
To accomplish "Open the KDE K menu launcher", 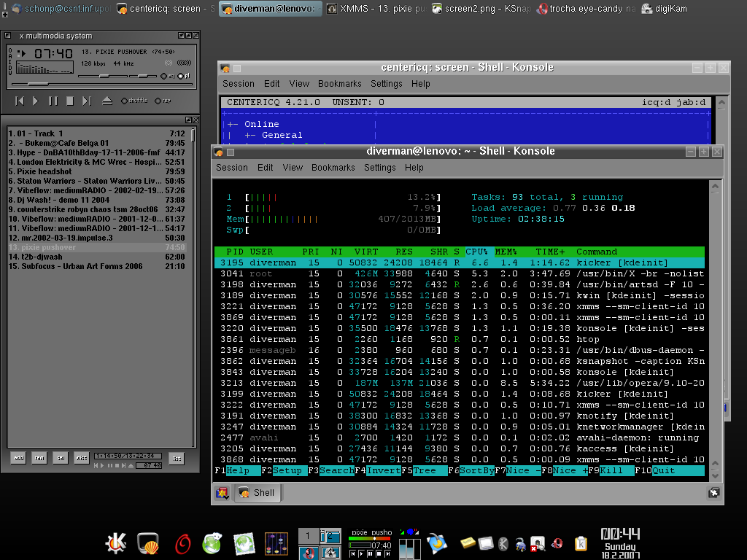I will [x=116, y=542].
